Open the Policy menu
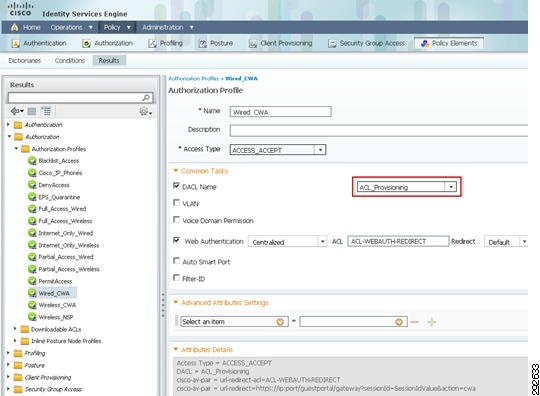Screen dimensions: 540x396 [117, 27]
